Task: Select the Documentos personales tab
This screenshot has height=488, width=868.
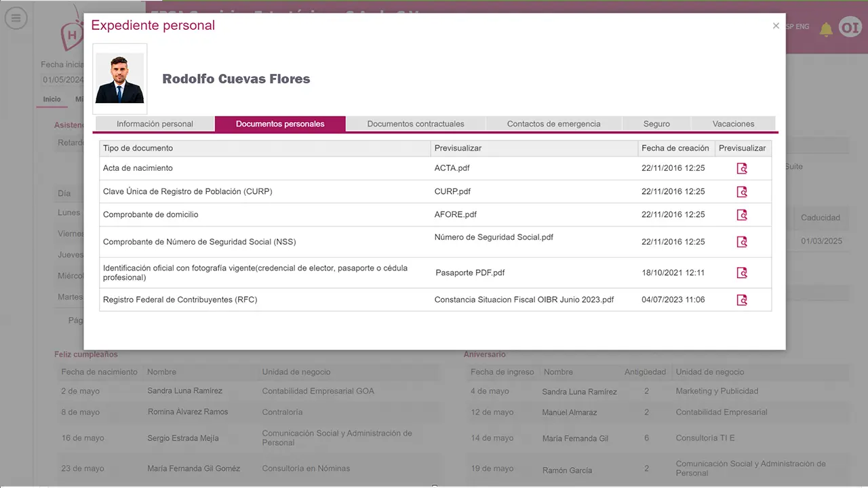Action: (x=280, y=124)
